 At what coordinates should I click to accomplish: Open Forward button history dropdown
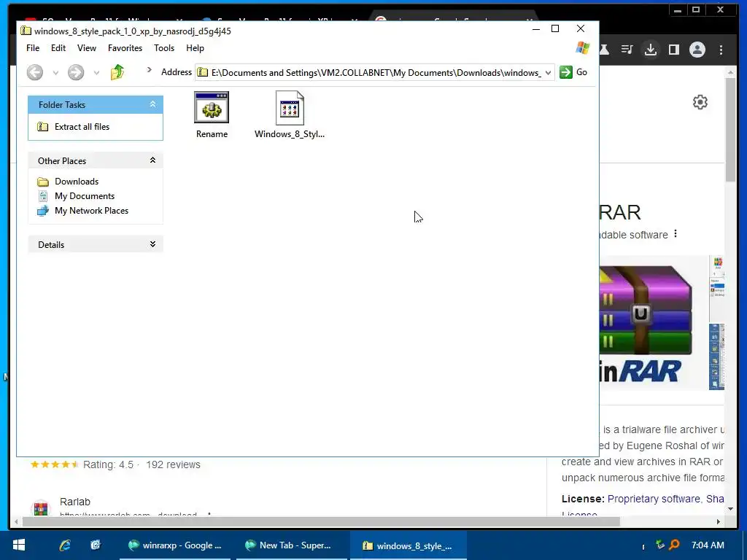coord(97,73)
